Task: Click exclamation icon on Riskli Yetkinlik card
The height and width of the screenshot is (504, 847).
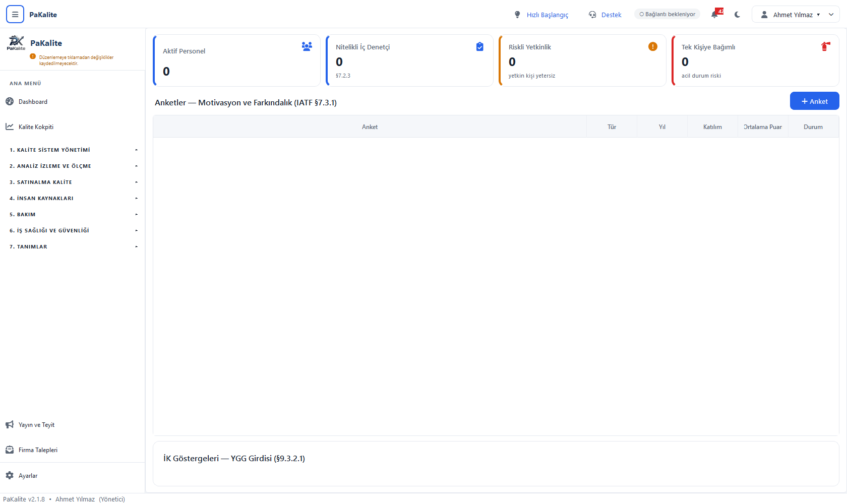Action: pos(653,46)
